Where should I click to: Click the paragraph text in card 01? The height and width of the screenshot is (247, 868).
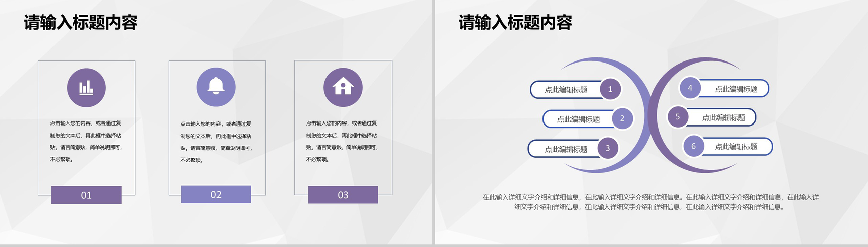(86, 141)
